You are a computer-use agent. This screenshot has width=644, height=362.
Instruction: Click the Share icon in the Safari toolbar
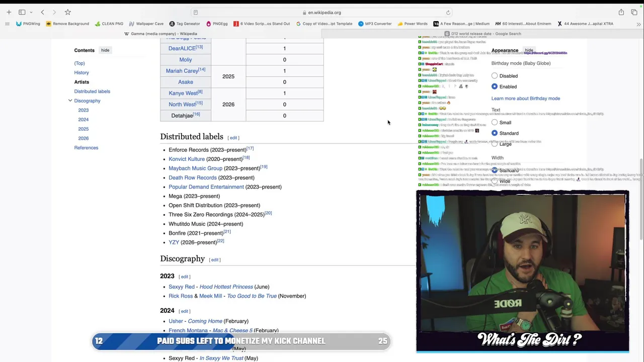[621, 12]
